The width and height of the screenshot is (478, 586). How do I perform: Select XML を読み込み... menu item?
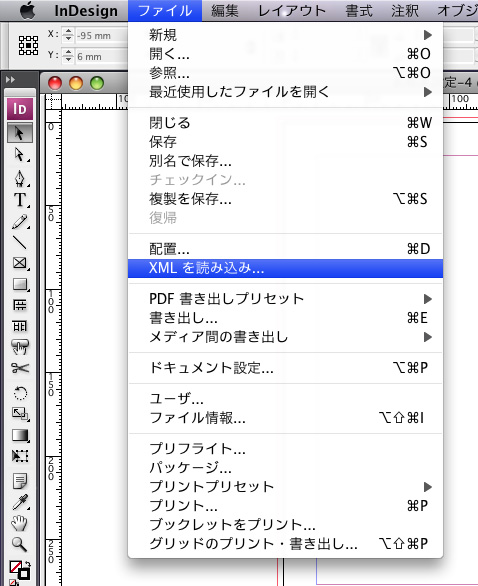coord(285,268)
